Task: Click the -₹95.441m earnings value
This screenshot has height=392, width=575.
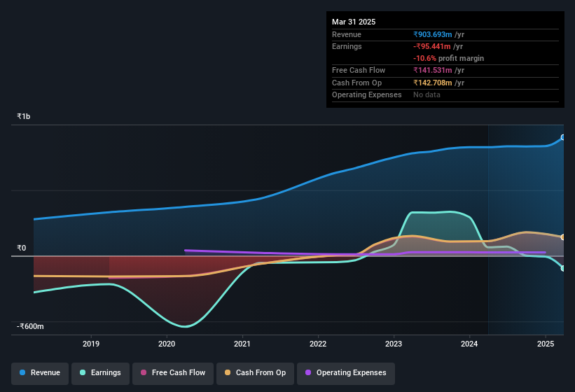Action: click(431, 46)
